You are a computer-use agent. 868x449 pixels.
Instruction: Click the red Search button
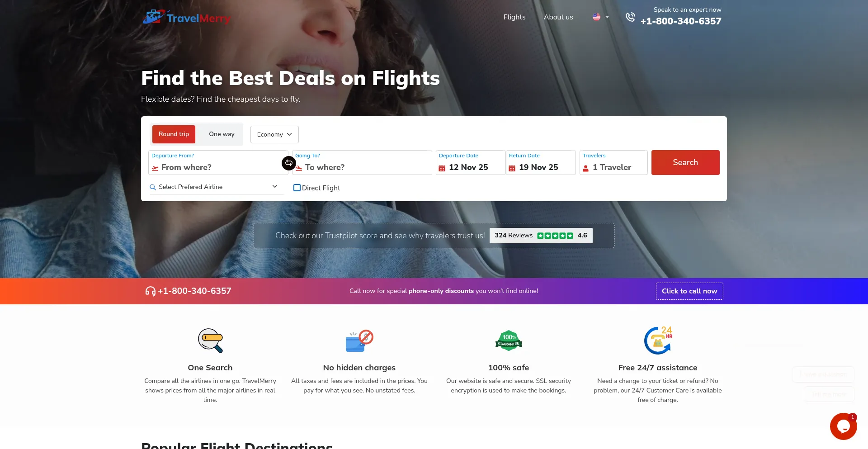point(685,162)
